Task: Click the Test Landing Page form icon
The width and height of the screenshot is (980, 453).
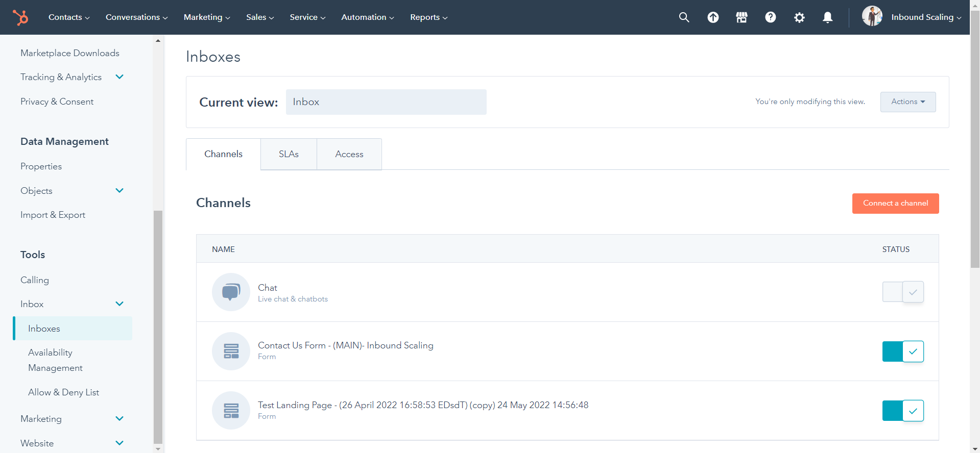Action: pos(231,410)
